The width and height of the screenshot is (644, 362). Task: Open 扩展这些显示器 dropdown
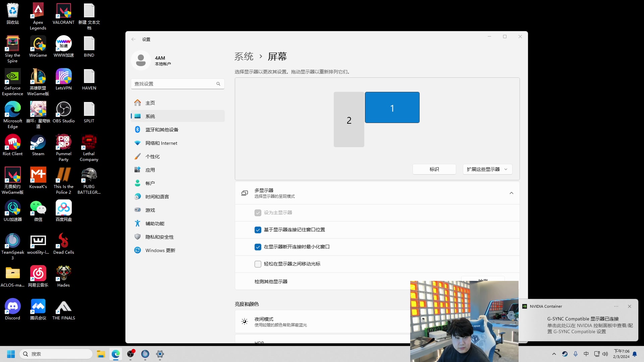(x=487, y=169)
